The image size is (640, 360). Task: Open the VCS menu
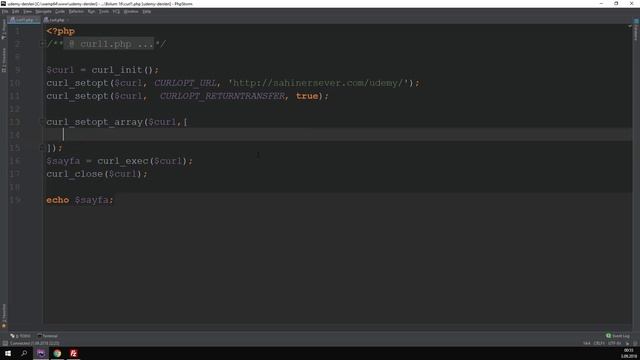(x=116, y=11)
